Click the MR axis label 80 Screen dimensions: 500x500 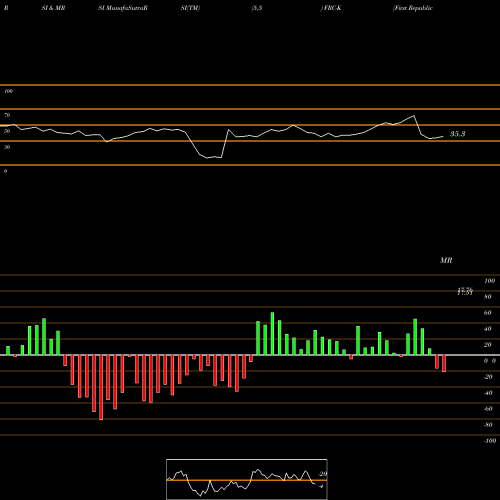pyautogui.click(x=487, y=297)
